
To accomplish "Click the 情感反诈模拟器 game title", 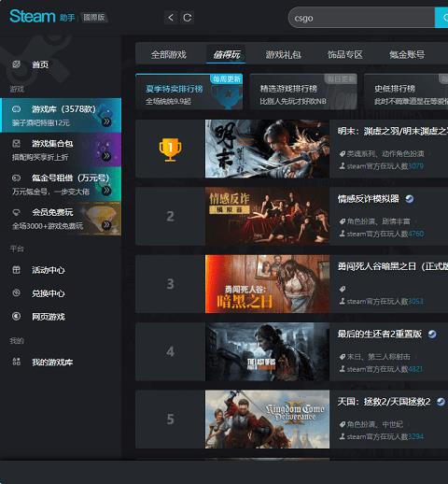I will click(x=369, y=199).
